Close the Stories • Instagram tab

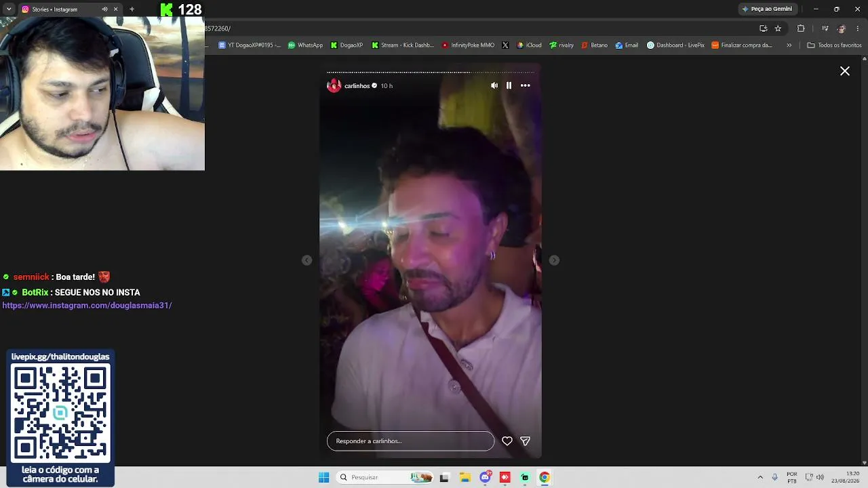pyautogui.click(x=115, y=9)
